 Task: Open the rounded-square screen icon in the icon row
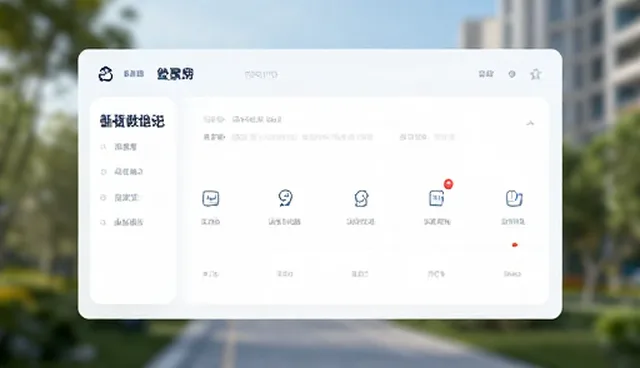click(x=211, y=198)
